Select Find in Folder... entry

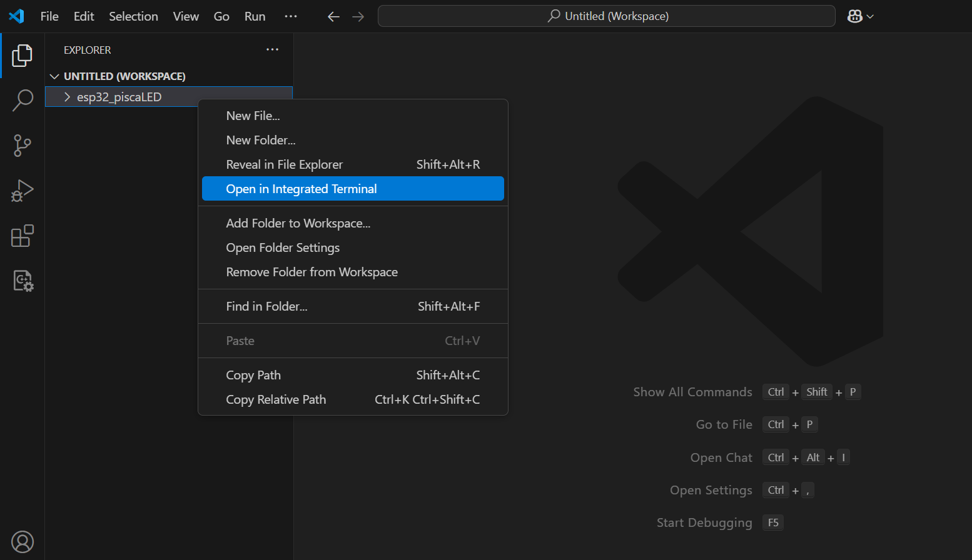click(353, 306)
